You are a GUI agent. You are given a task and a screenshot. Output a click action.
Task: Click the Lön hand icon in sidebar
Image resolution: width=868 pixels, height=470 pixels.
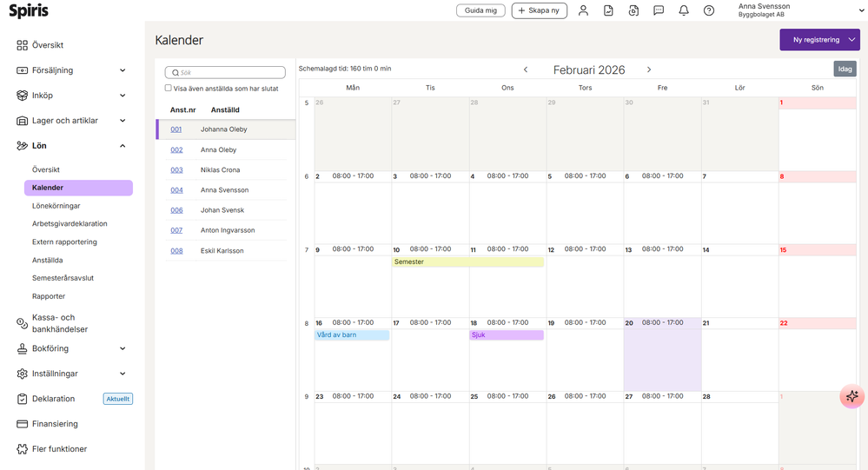coord(22,146)
